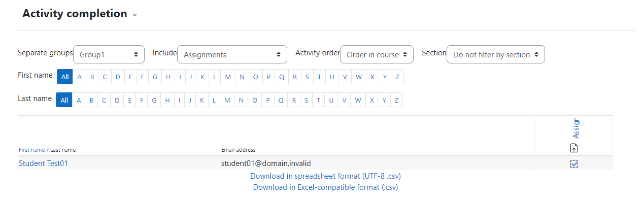Select All in Last name filter

coord(64,100)
